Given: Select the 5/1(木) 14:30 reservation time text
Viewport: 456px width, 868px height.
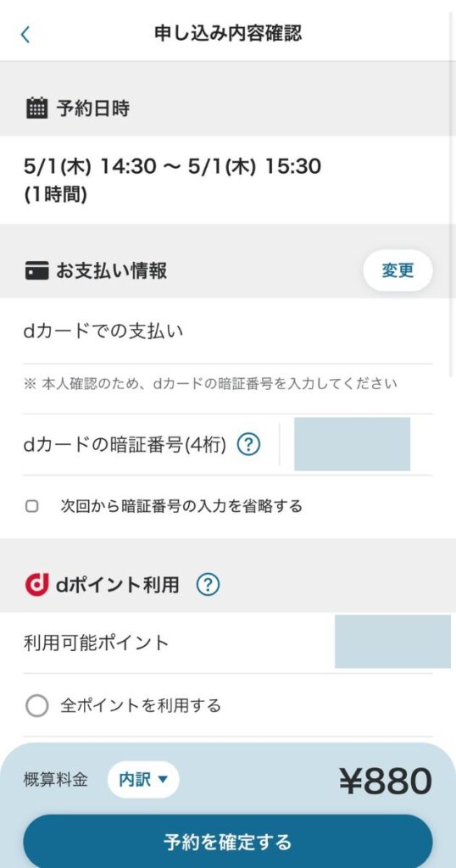Looking at the screenshot, I should click(90, 166).
